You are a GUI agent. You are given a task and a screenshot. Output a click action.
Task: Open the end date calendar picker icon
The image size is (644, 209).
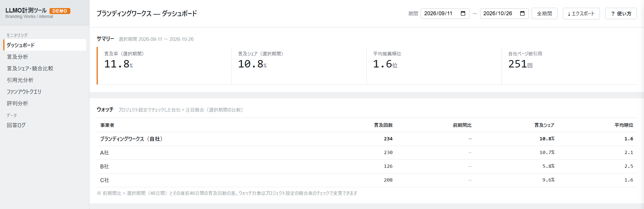(x=522, y=13)
